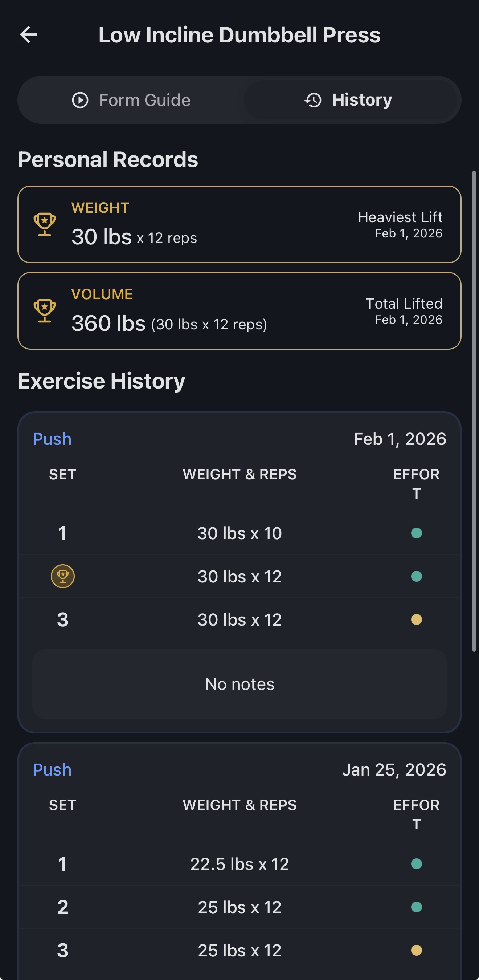Select the 25 lbs x 12 set 2 row
This screenshot has width=479, height=980.
(239, 907)
